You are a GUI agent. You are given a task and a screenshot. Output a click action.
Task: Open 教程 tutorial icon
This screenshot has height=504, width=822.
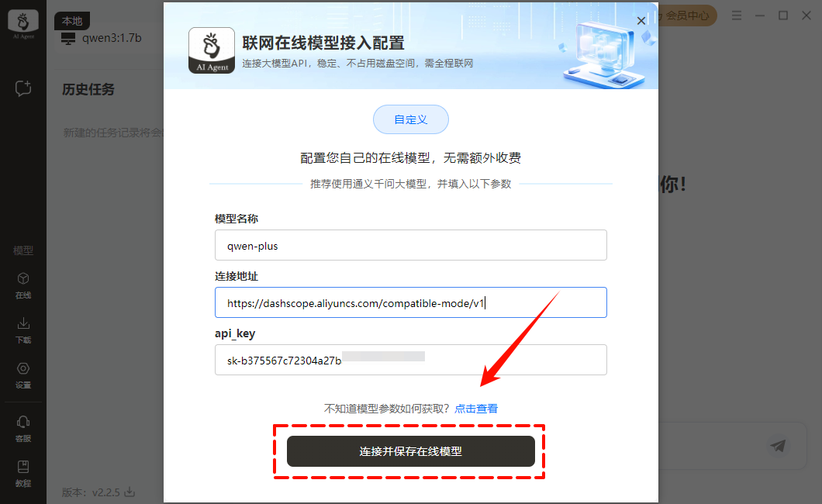click(x=23, y=474)
